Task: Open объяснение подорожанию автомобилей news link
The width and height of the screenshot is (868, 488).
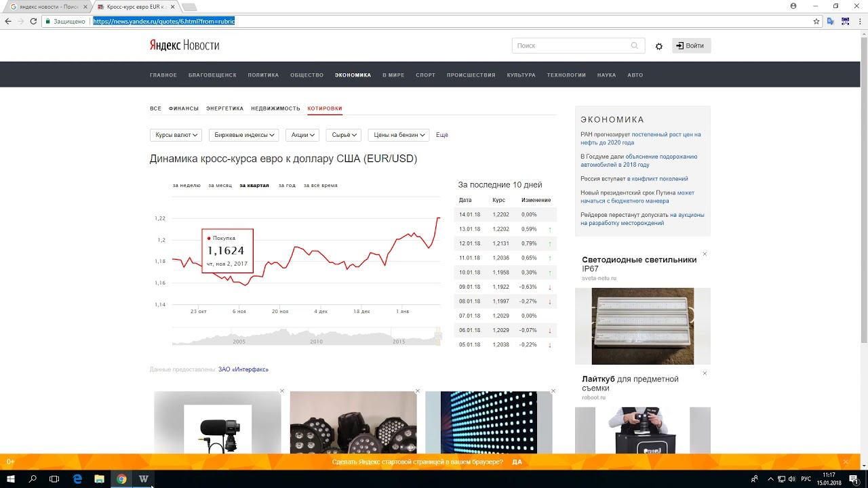Action: click(637, 161)
